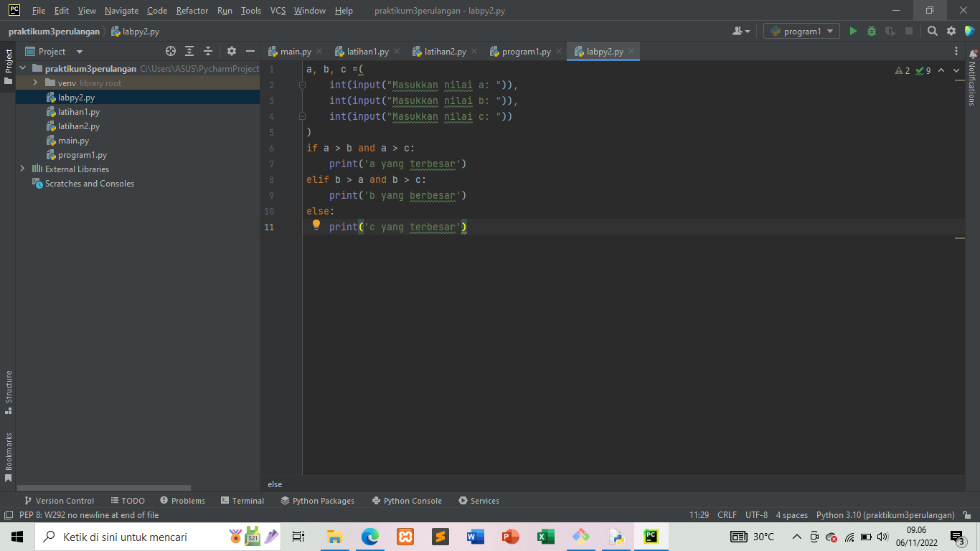This screenshot has width=980, height=551.
Task: Launch Microsoft Word from the taskbar
Action: pos(475,536)
